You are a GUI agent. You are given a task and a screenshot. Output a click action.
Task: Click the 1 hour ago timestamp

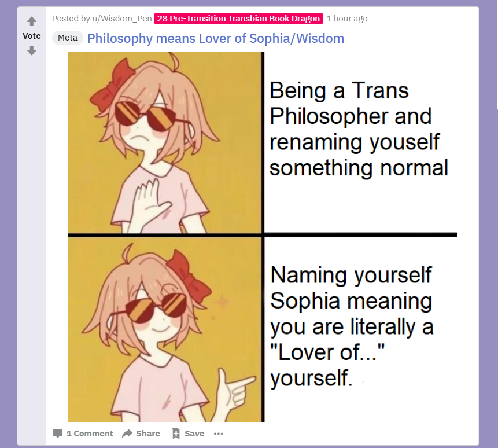click(347, 19)
